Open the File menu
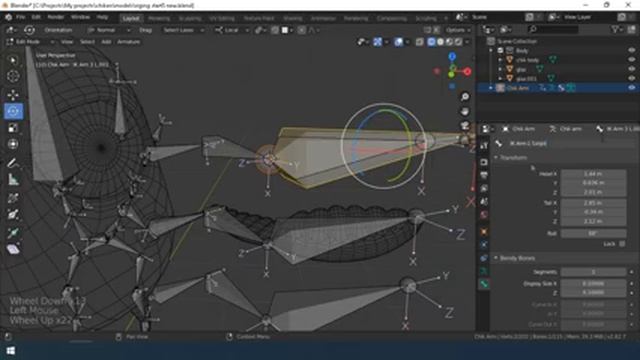This screenshot has height=360, width=640. pos(20,17)
